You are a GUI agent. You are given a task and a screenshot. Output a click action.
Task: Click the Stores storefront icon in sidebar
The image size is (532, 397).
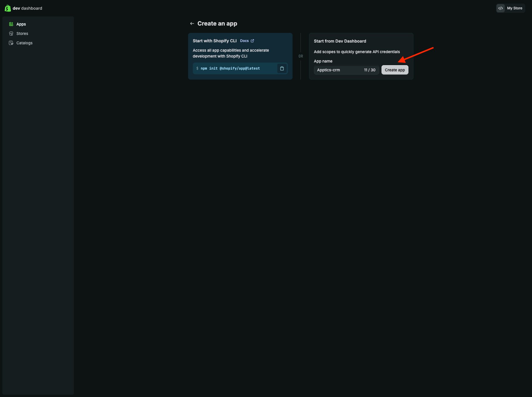click(x=11, y=33)
